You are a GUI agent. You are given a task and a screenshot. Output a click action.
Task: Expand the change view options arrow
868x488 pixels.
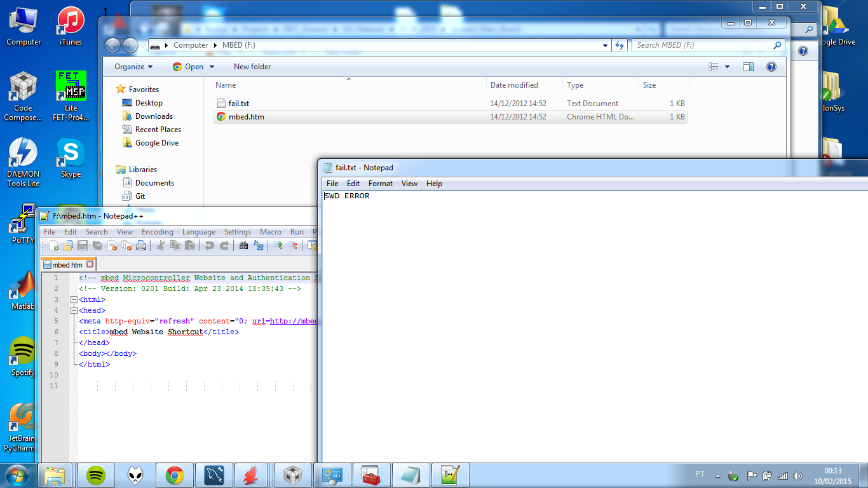727,67
